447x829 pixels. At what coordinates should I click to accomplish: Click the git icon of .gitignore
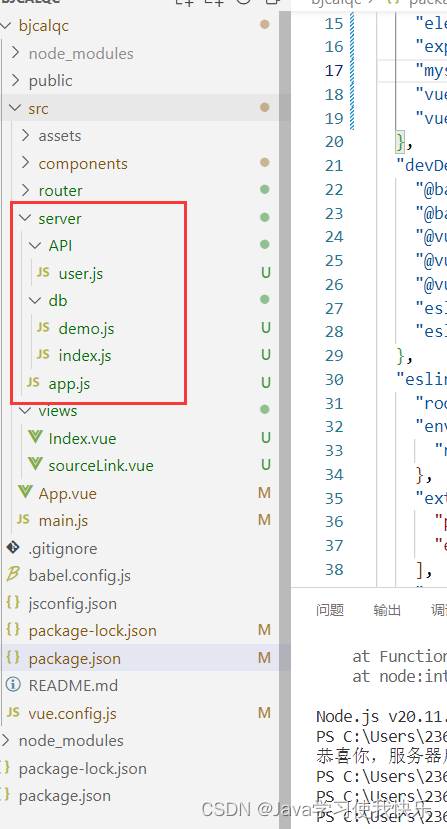click(x=13, y=548)
